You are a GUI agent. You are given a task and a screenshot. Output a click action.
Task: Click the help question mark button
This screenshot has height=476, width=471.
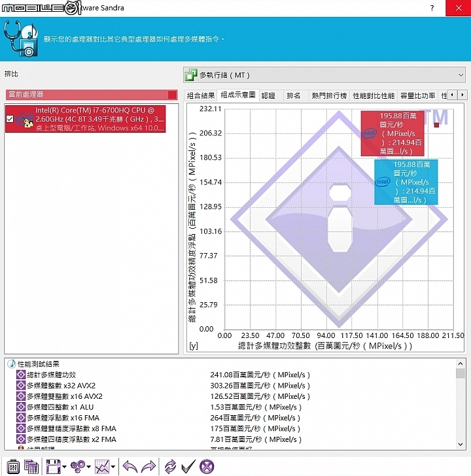point(432,8)
